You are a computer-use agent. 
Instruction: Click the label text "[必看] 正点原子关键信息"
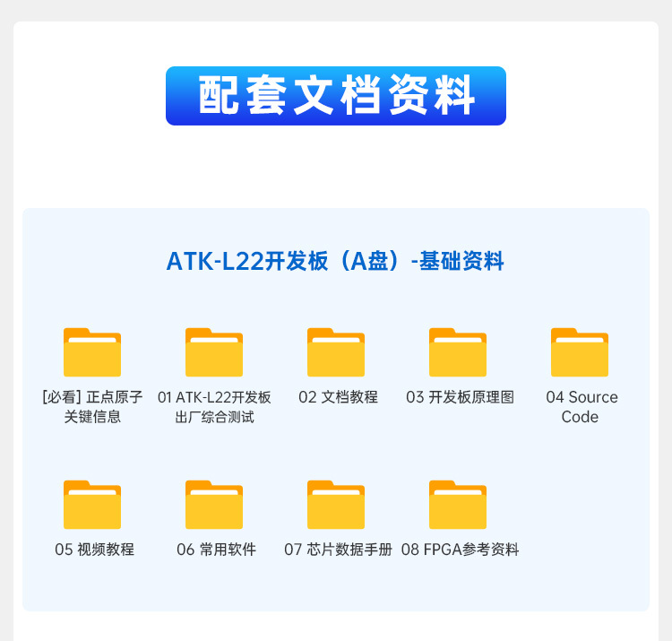coord(92,407)
